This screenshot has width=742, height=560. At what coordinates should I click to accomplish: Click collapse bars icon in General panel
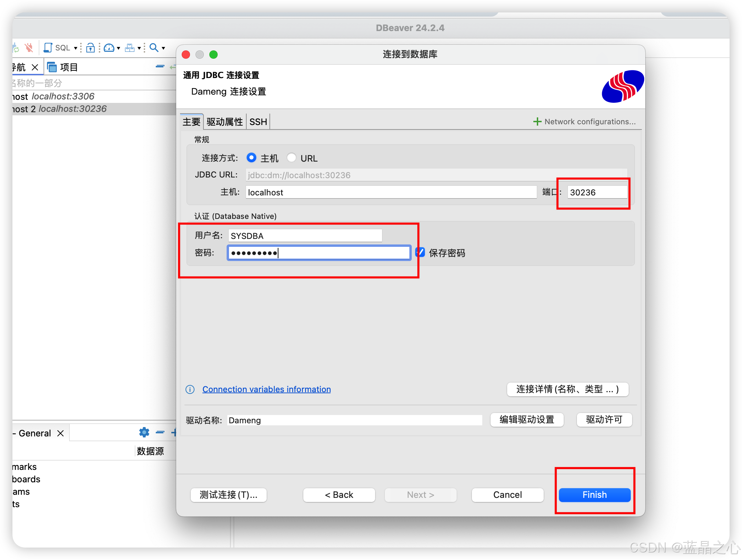[160, 432]
